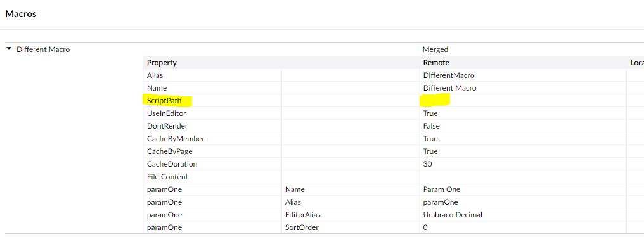
Task: Click the CacheDuration value 30
Action: pos(428,164)
